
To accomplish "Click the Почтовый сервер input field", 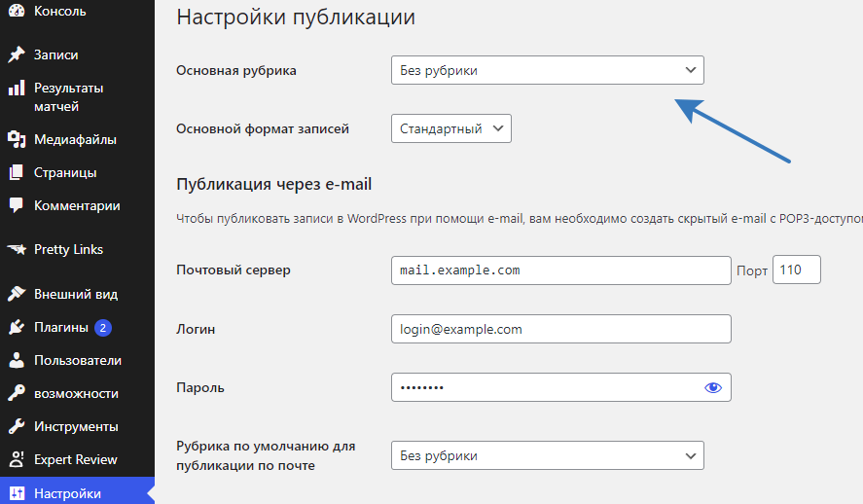I will coord(560,270).
